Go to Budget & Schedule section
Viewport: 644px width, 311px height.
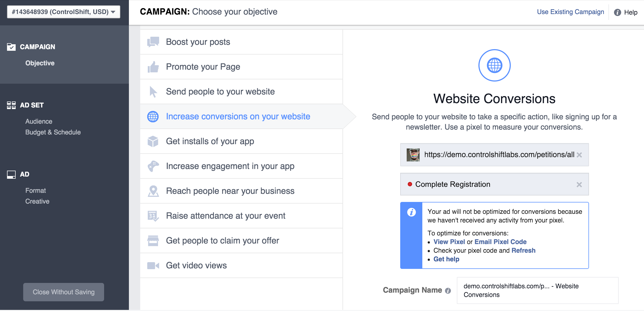53,132
